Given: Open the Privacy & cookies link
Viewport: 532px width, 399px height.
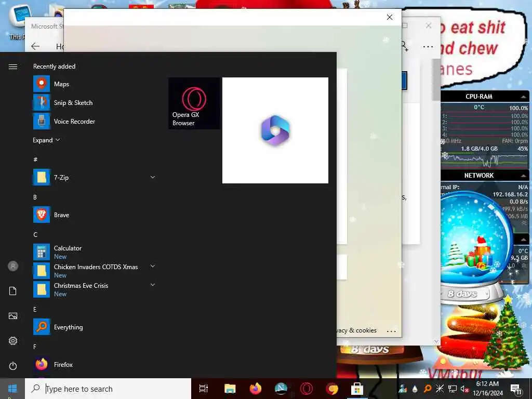Looking at the screenshot, I should (356, 330).
